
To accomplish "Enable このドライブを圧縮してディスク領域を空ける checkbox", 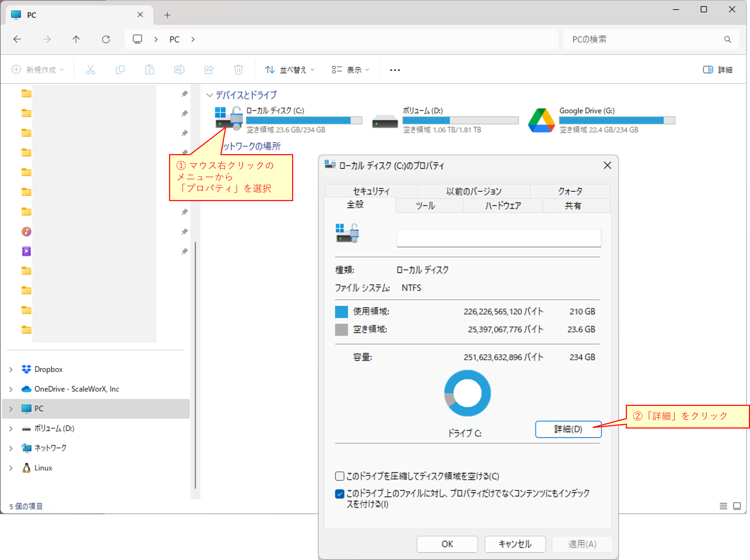I will 339,476.
